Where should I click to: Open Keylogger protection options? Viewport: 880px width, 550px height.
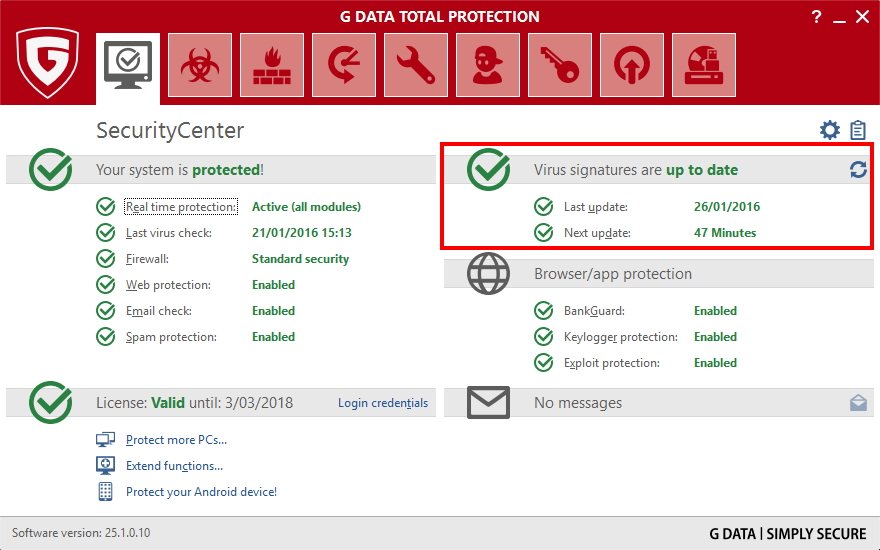[x=621, y=337]
